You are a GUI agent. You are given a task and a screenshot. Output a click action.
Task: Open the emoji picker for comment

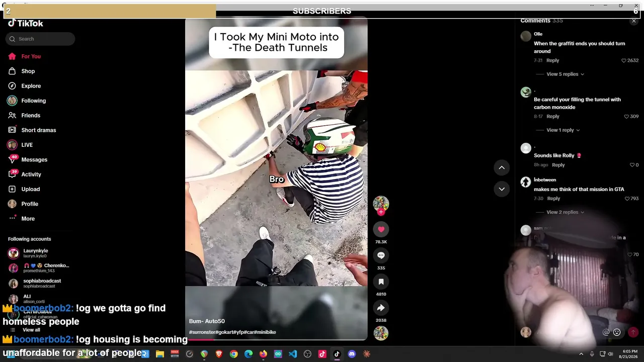[x=617, y=332]
